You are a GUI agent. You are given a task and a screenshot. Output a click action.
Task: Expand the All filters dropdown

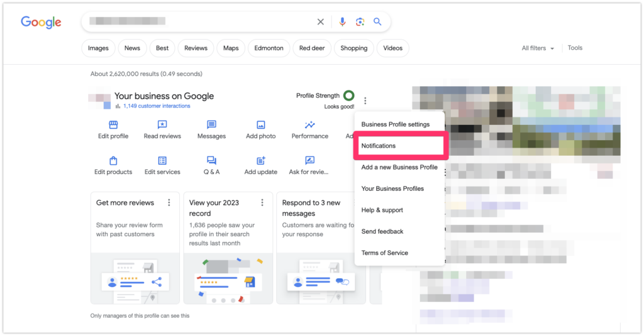[538, 48]
